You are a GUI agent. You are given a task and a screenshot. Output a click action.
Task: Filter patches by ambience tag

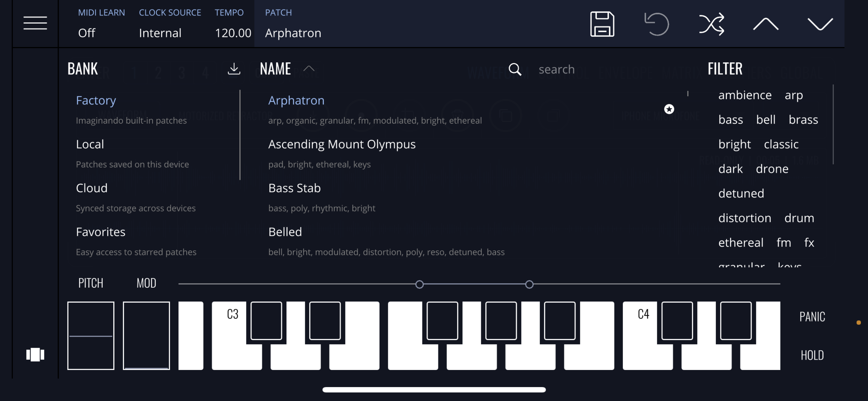pyautogui.click(x=745, y=95)
